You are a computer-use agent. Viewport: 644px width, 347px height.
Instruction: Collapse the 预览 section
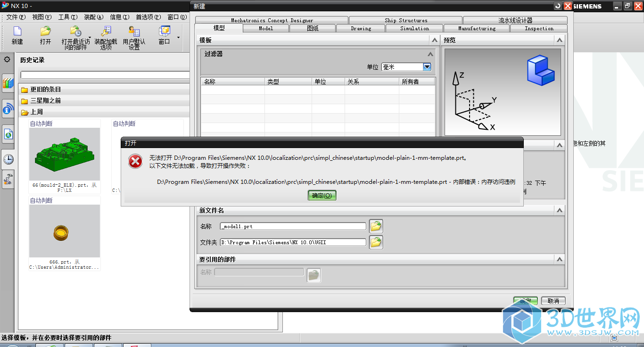click(x=559, y=41)
